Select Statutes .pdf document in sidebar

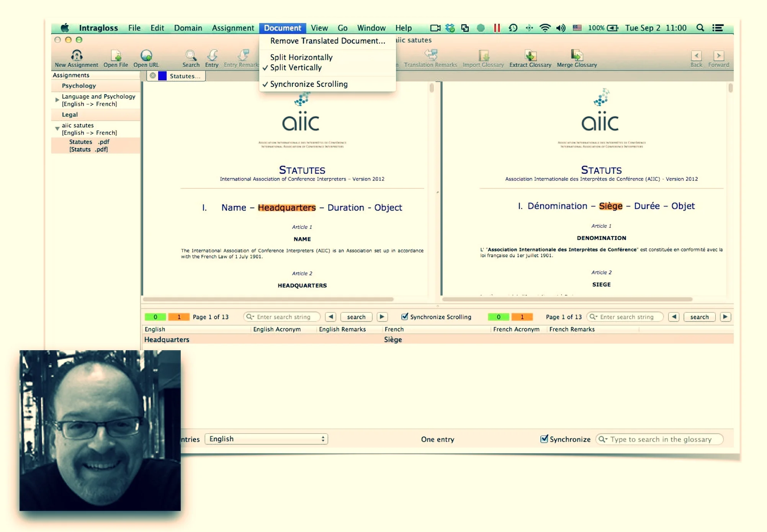[x=96, y=145]
